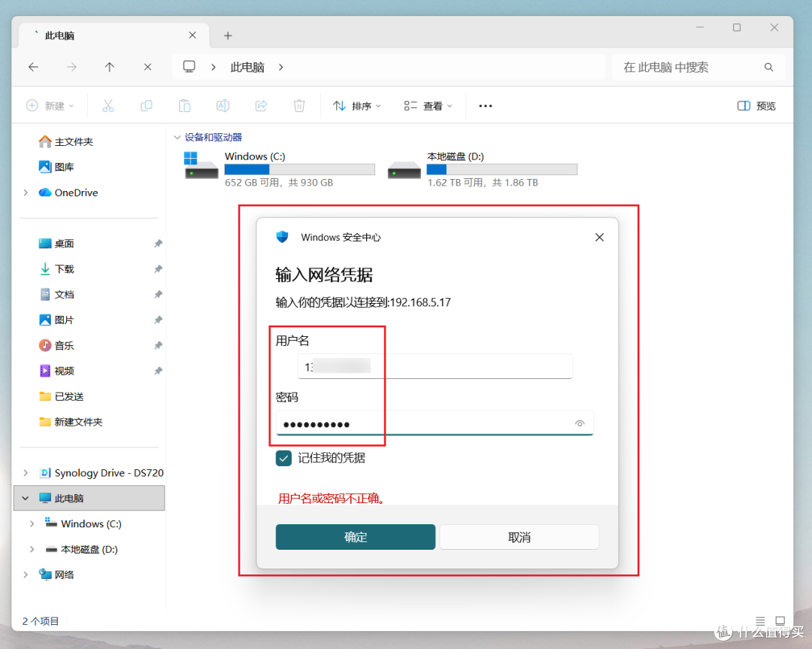The height and width of the screenshot is (649, 812).
Task: Click pin icon next to 文档
Action: (x=158, y=294)
